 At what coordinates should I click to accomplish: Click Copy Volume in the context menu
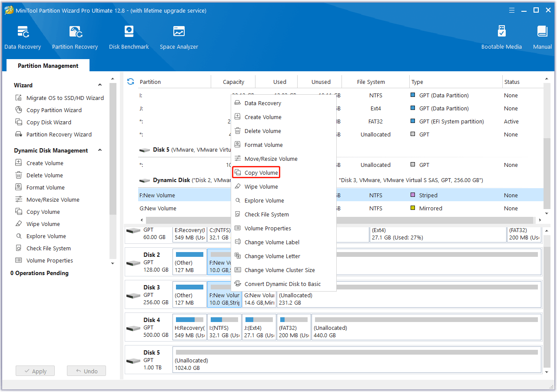(284, 173)
